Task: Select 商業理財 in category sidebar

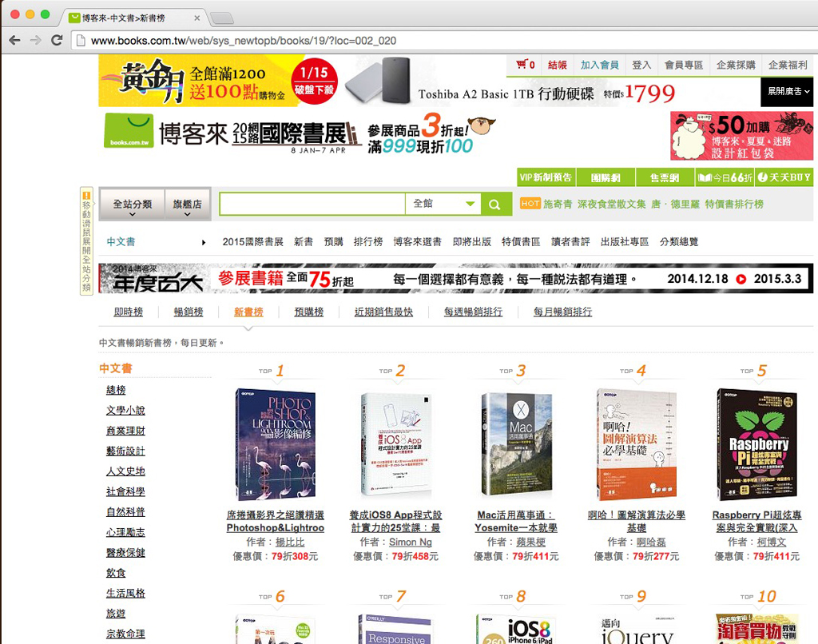Action: [125, 431]
